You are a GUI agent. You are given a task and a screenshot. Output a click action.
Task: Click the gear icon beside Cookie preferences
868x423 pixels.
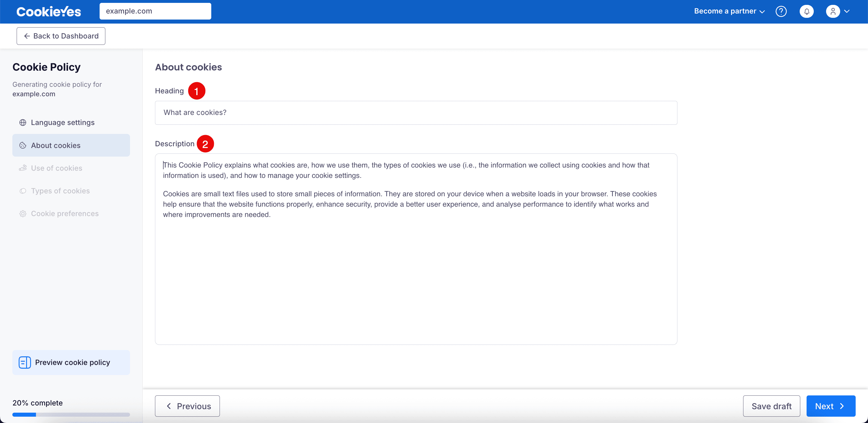[x=23, y=214]
